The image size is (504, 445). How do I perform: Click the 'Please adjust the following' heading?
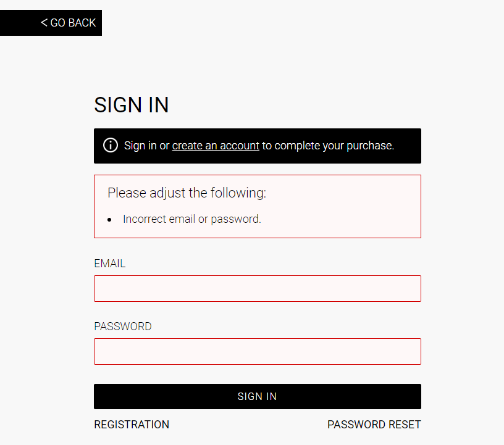point(187,193)
